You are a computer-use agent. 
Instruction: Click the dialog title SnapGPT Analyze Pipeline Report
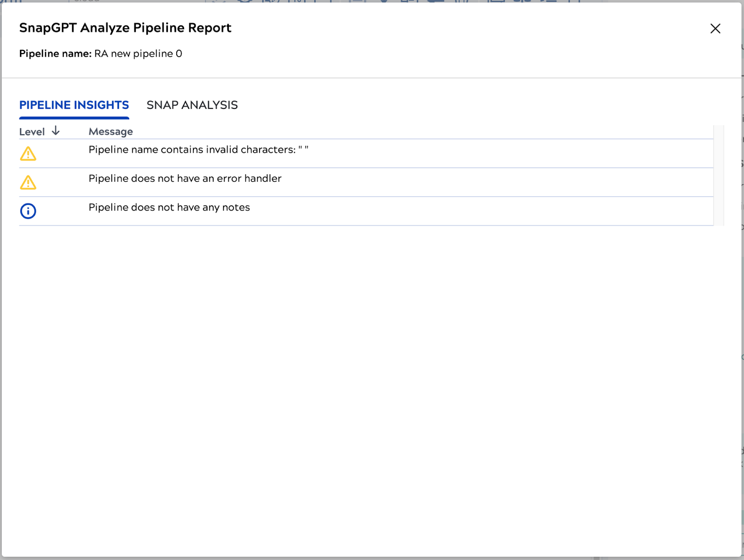(x=125, y=28)
